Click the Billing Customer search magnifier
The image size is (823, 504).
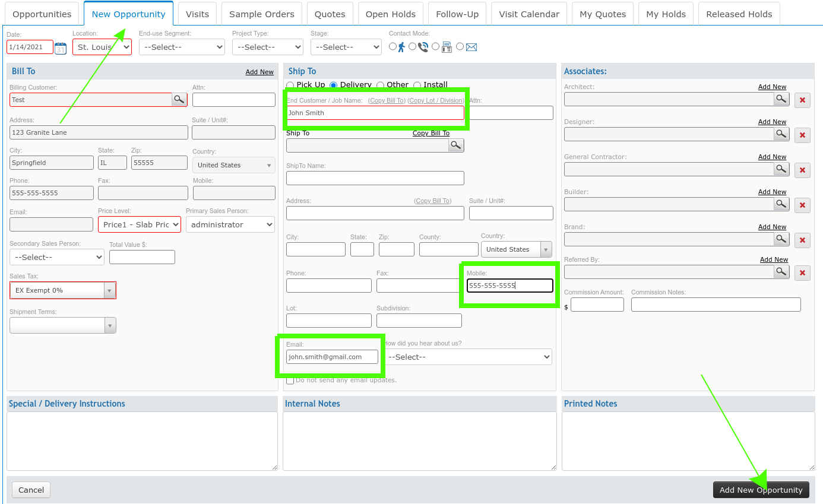click(179, 99)
